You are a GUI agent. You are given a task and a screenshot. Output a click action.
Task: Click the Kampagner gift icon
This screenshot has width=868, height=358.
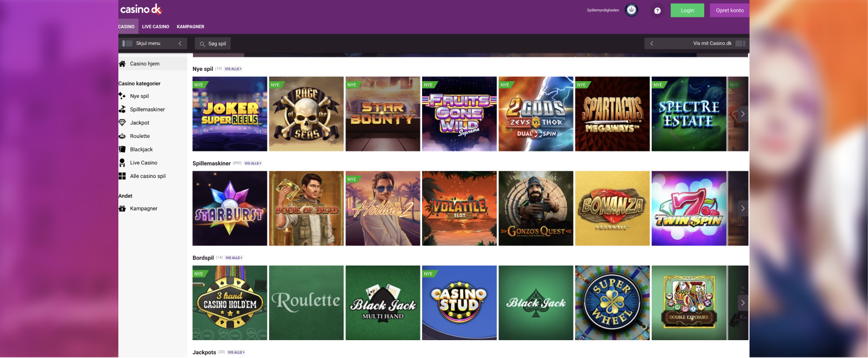click(x=122, y=209)
